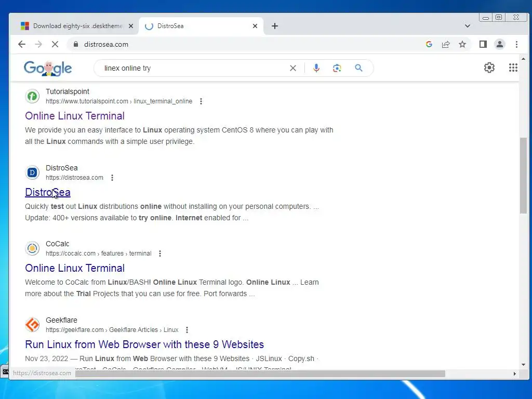Go back using the browser back arrow
The image size is (532, 399).
point(22,44)
